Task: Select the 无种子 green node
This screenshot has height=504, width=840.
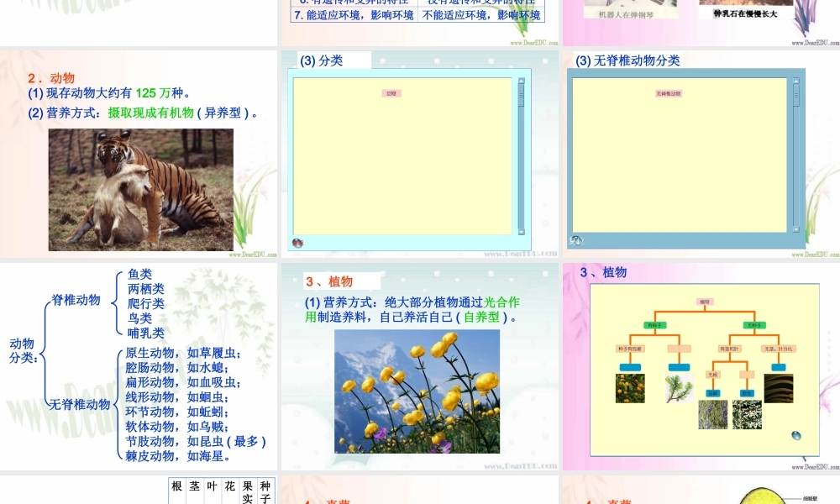Action: point(753,324)
